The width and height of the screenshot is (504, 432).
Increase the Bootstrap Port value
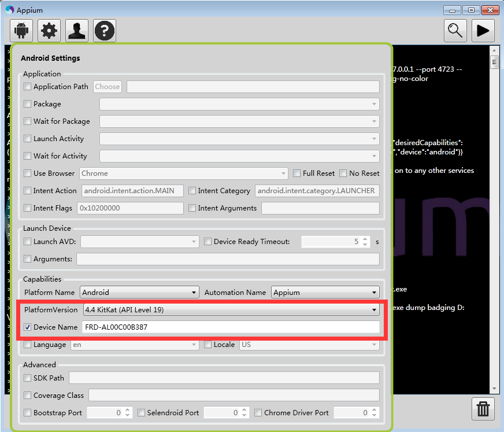pos(127,410)
